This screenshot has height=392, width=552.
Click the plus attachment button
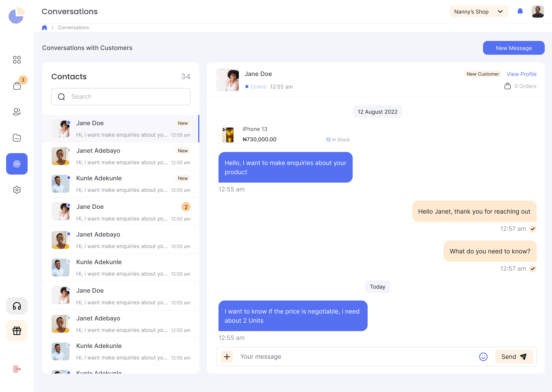(227, 357)
